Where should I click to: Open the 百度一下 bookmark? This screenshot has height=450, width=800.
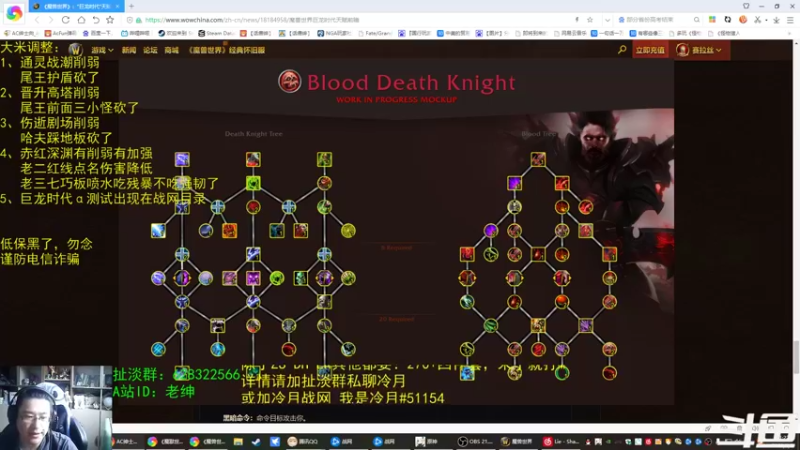coord(97,33)
